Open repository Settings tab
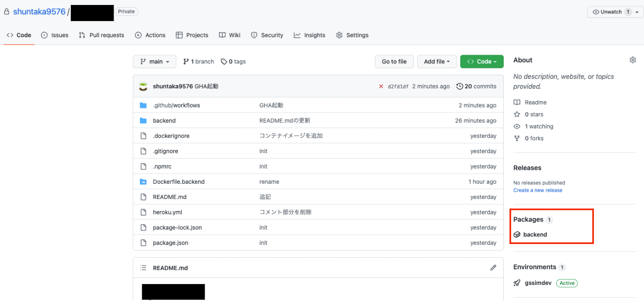This screenshot has height=301, width=644. tap(352, 35)
